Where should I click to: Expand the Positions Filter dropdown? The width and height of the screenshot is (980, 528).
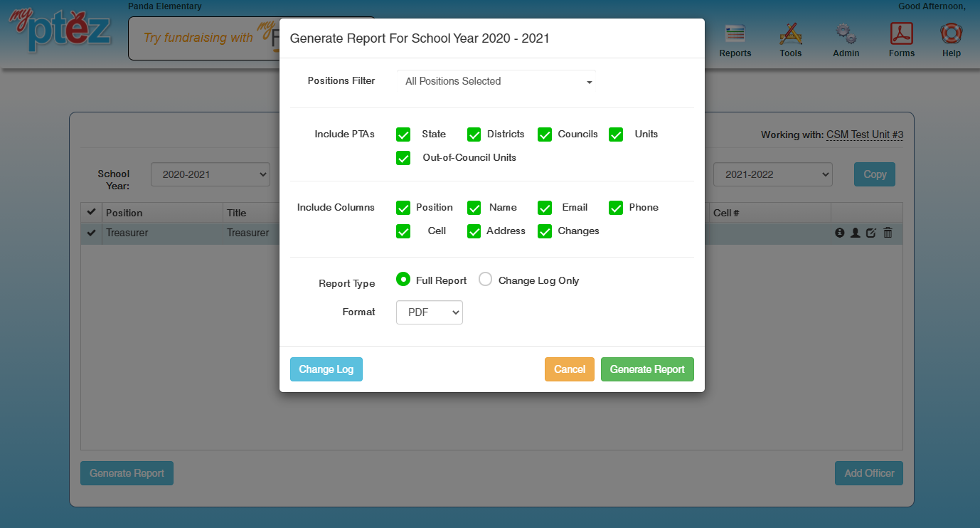pyautogui.click(x=496, y=82)
